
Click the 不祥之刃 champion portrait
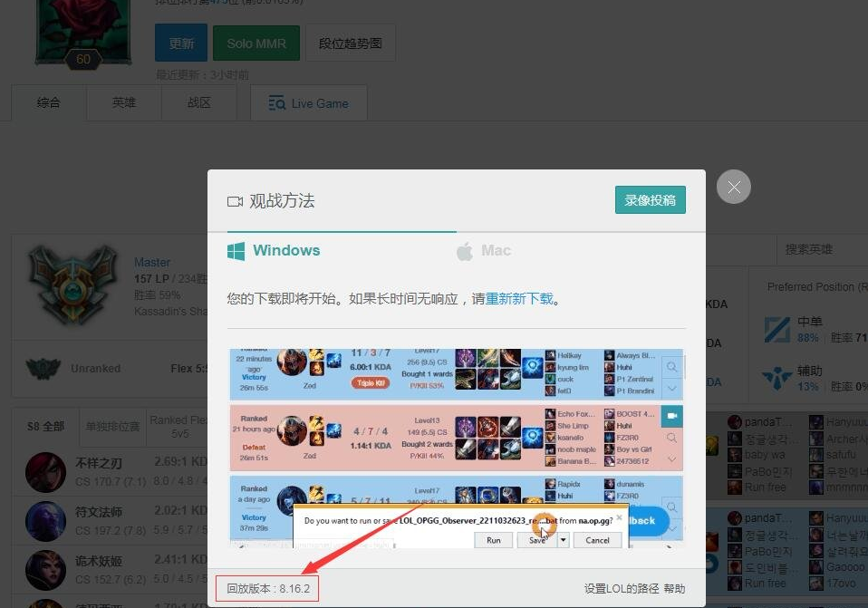[45, 472]
